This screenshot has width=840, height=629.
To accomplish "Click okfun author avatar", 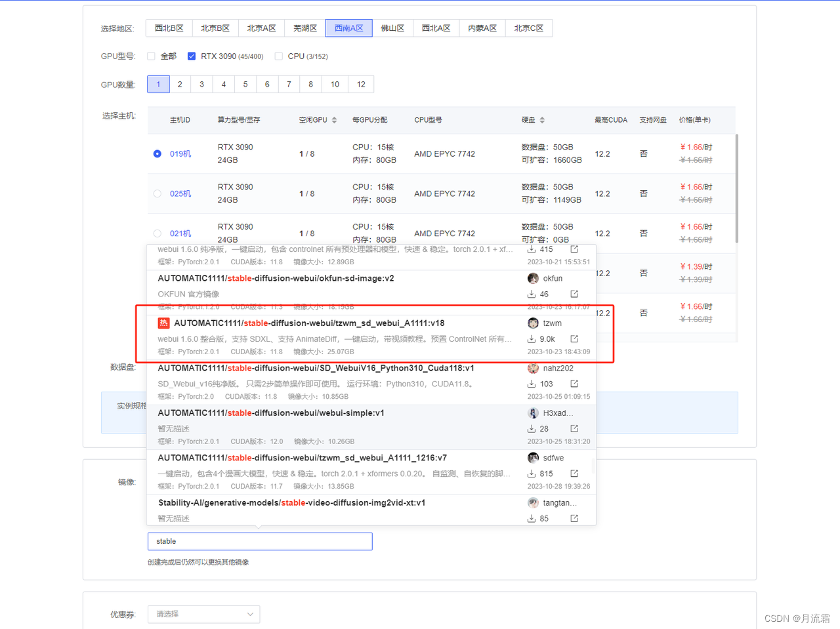I will coord(533,278).
